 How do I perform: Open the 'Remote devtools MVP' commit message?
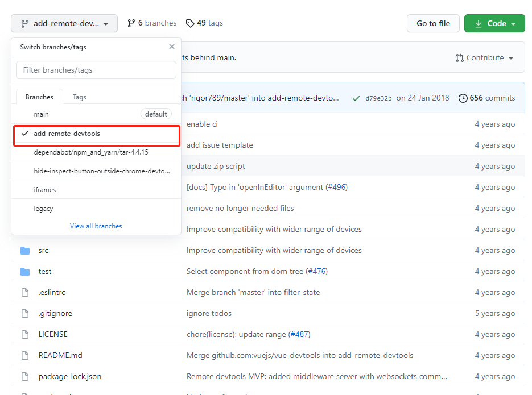(317, 376)
